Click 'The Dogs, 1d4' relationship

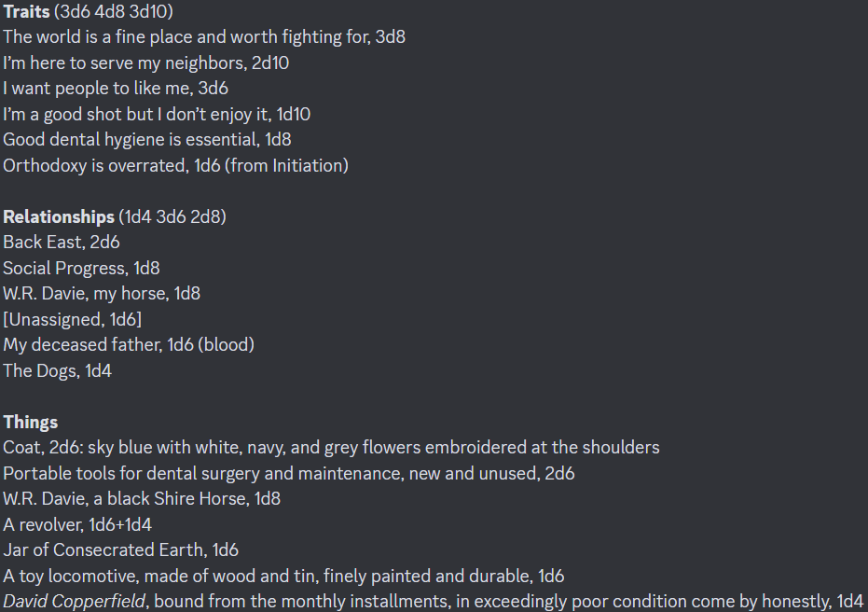(x=58, y=370)
